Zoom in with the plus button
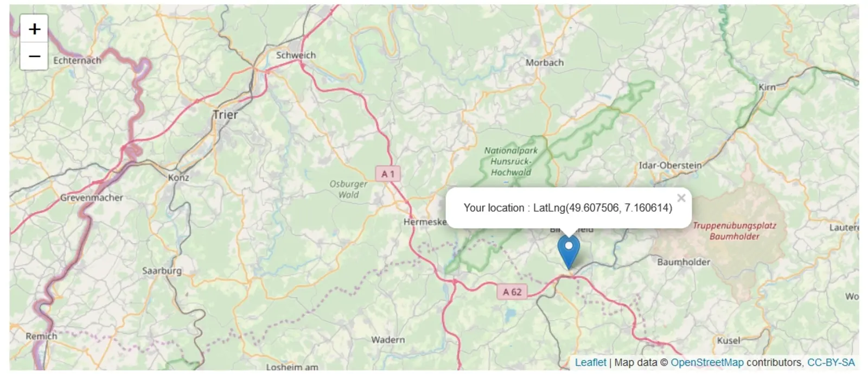 click(x=34, y=29)
